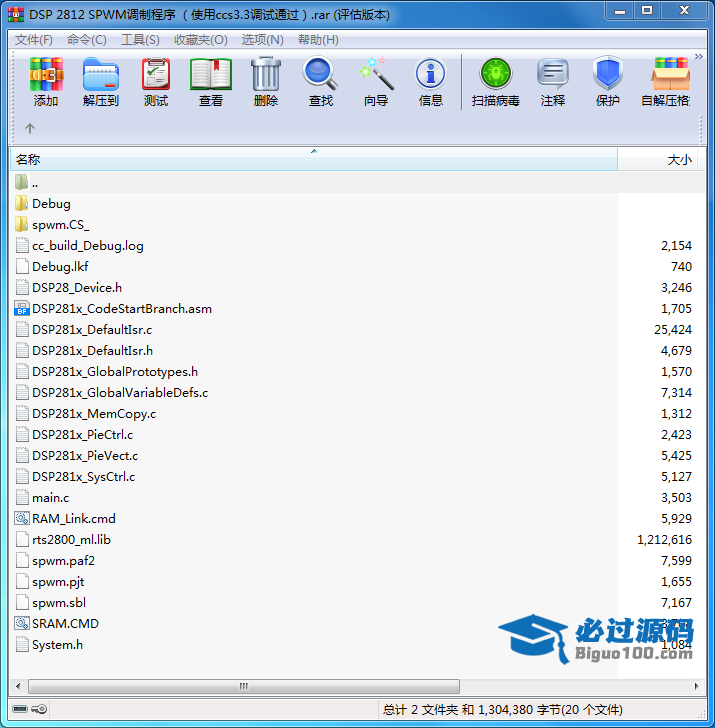Image resolution: width=715 pixels, height=728 pixels.
Task: Select DSP281x_SysCtrl.c file
Action: 84,476
